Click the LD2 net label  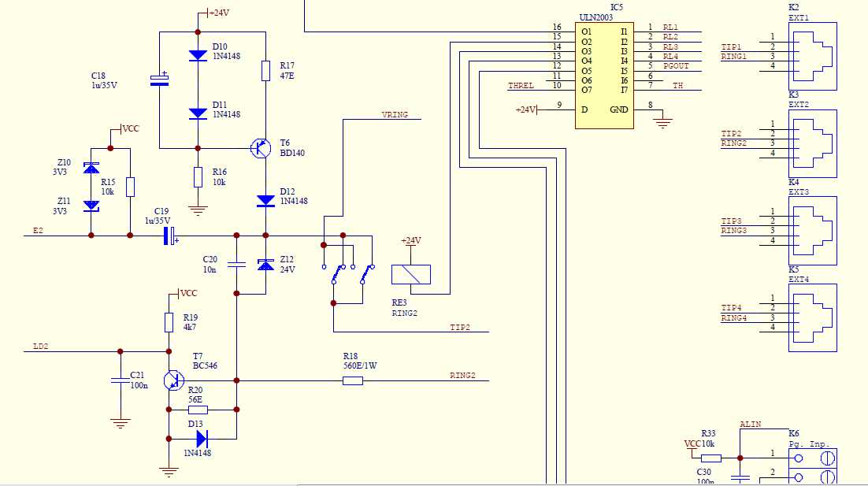pyautogui.click(x=40, y=346)
